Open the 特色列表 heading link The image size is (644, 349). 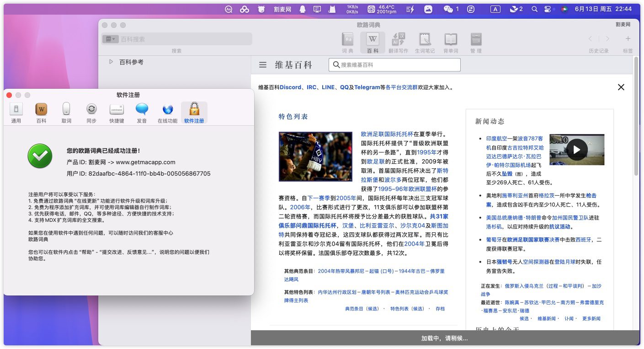tap(293, 117)
